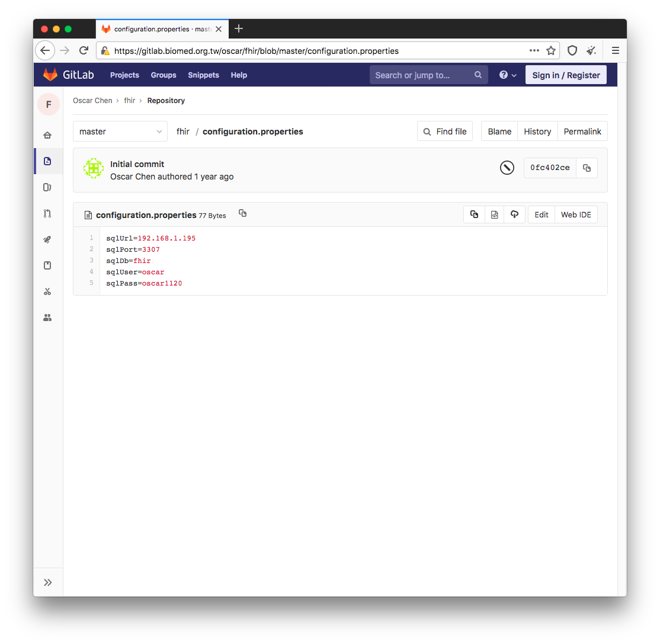Open the Wiki sidebar icon
This screenshot has width=660, height=644.
coord(47,265)
